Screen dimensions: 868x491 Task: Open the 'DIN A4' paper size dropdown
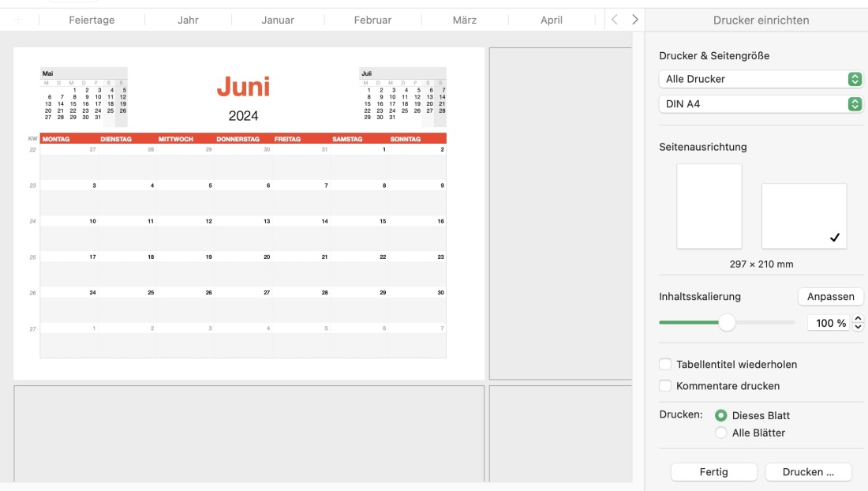pos(759,102)
